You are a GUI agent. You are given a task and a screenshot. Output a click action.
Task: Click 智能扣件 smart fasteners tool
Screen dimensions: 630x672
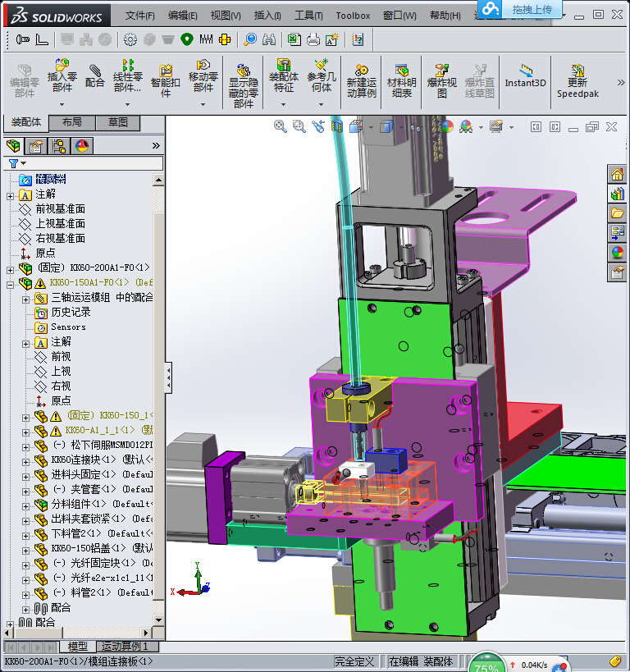(x=166, y=81)
